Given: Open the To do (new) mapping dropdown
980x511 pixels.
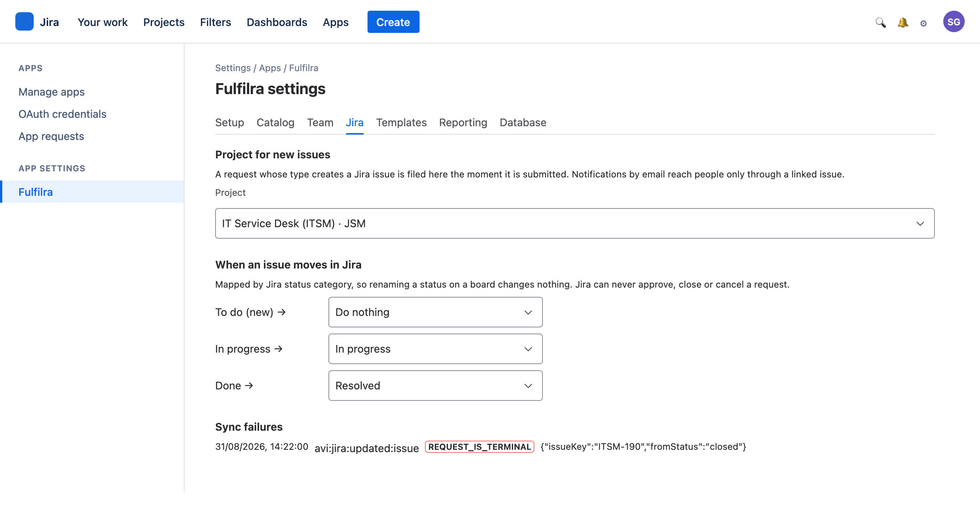Looking at the screenshot, I should 435,312.
